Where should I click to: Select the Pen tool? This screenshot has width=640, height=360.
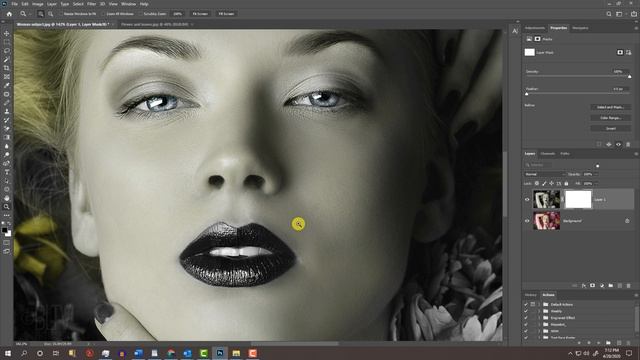coord(7,163)
